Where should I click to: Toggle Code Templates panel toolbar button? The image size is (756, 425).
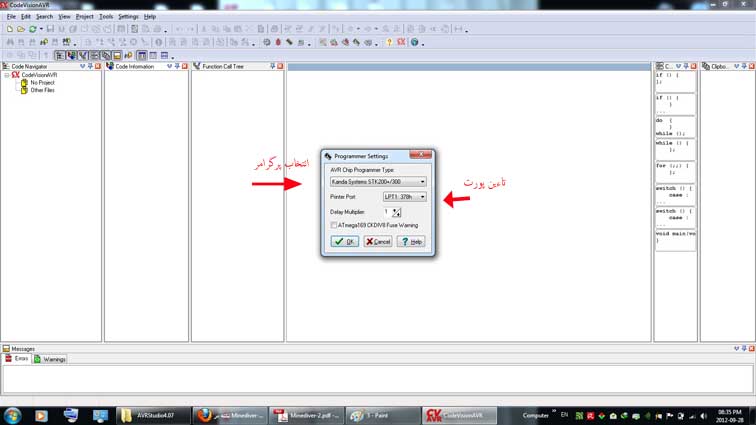[94, 55]
